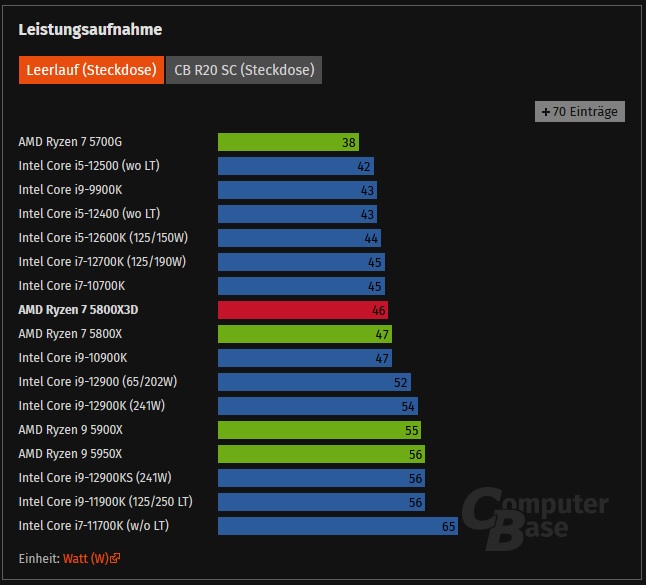Select the AMD Ryzen 9 5950X label
646x585 pixels.
(70, 454)
